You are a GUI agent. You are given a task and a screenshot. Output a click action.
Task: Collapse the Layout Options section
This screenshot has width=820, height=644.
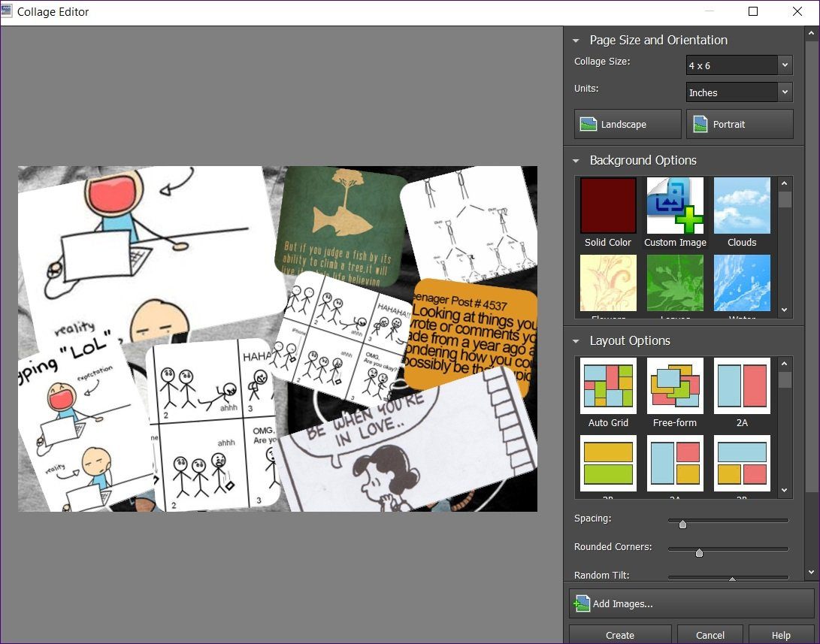(x=576, y=341)
